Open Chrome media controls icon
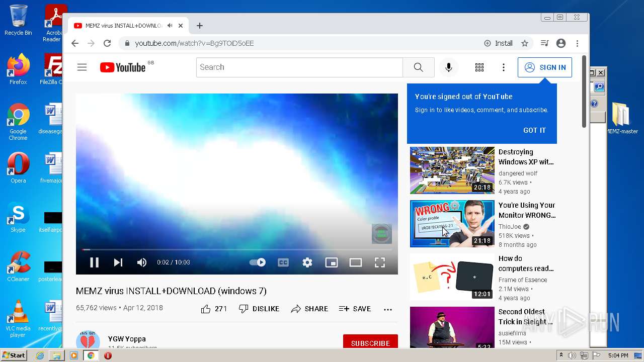Screen dimensions: 644x362 tap(544, 43)
